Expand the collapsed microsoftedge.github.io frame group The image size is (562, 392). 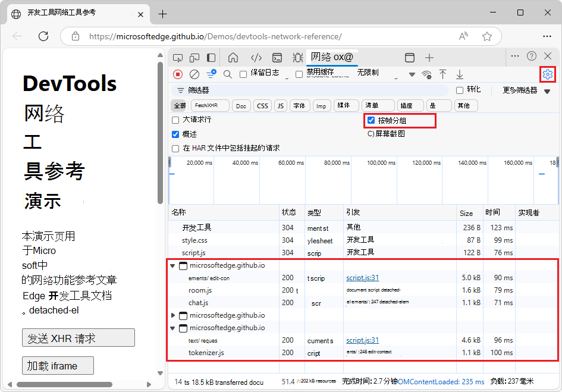pyautogui.click(x=172, y=315)
